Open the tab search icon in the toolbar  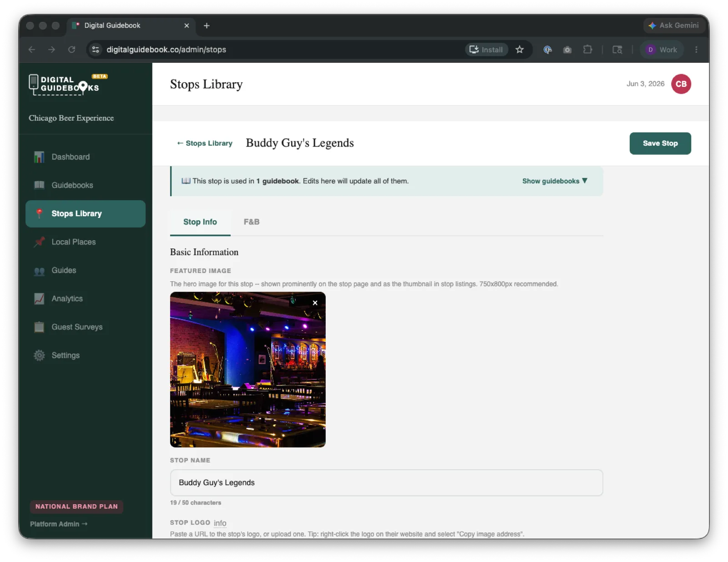pos(617,50)
